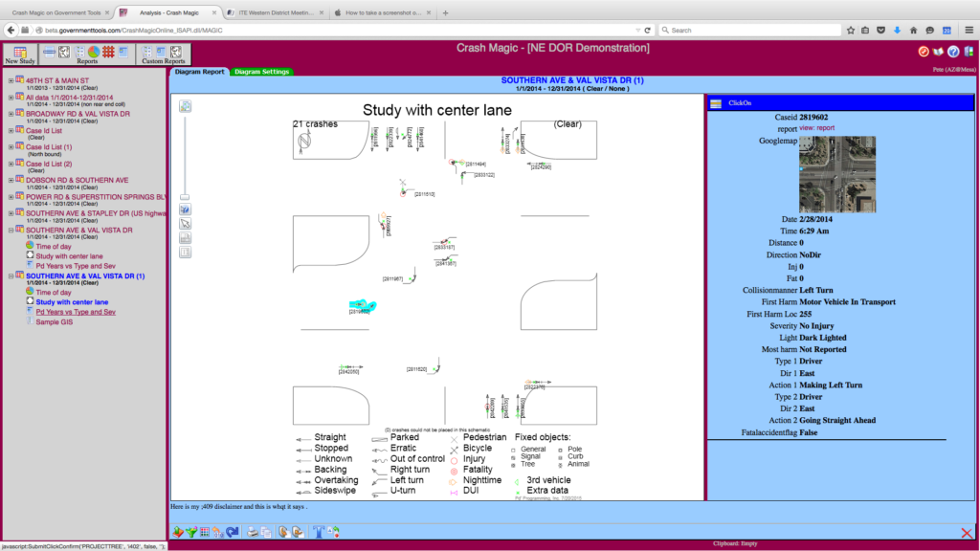This screenshot has height=551, width=980.
Task: Click the Light value Dark Lighted
Action: click(x=823, y=338)
